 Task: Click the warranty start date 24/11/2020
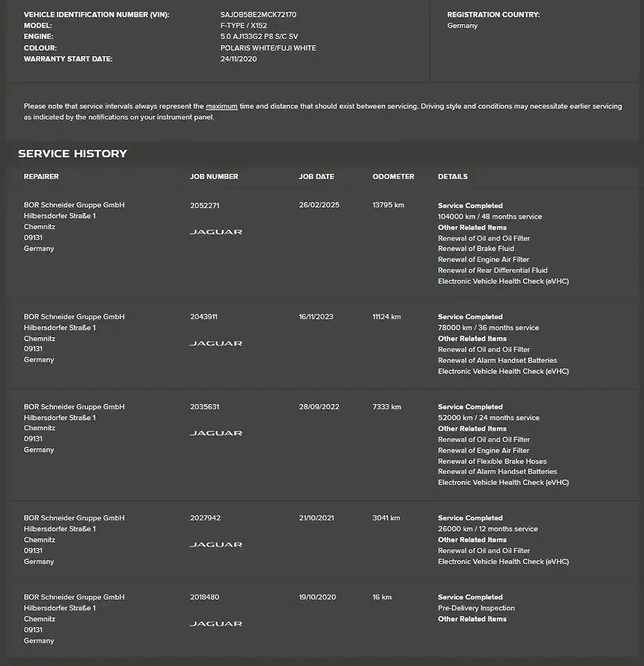pos(239,59)
